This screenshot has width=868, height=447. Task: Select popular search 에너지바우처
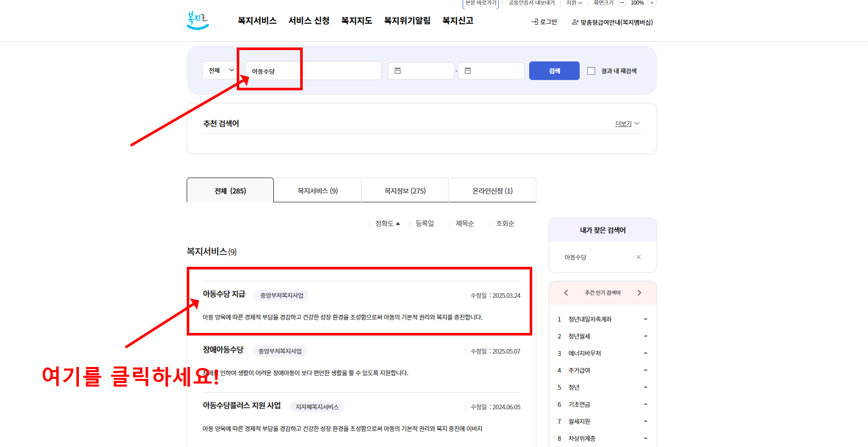[585, 353]
